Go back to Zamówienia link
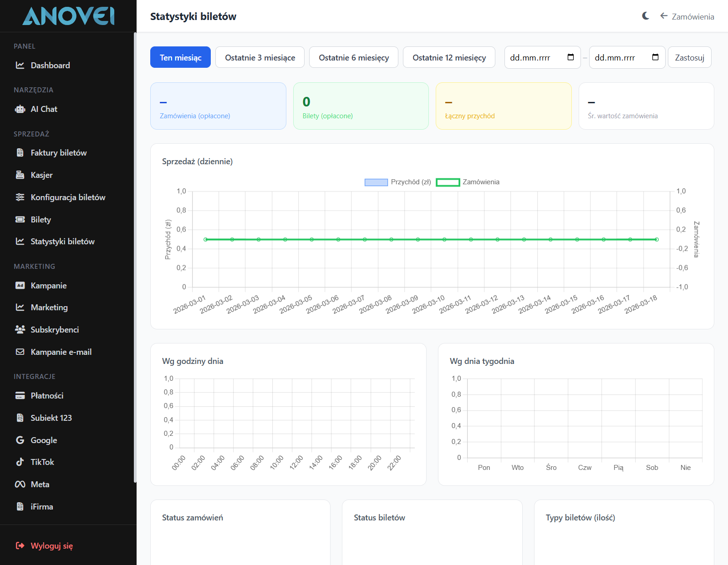The width and height of the screenshot is (728, 565). [687, 17]
